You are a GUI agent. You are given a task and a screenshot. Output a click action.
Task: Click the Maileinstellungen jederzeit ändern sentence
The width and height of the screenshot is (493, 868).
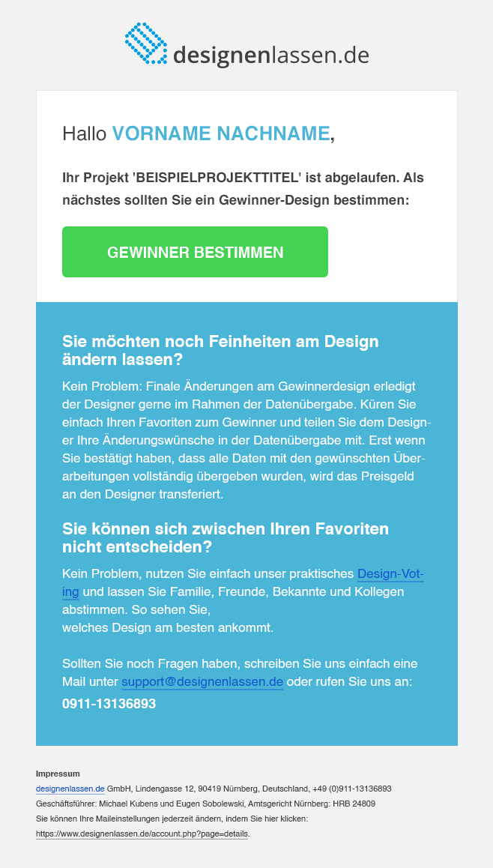[x=172, y=819]
